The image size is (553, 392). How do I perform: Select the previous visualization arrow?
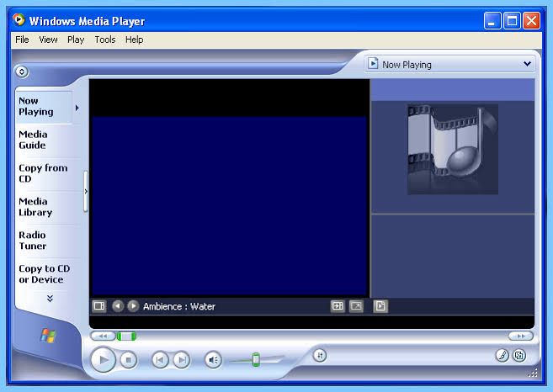point(118,305)
